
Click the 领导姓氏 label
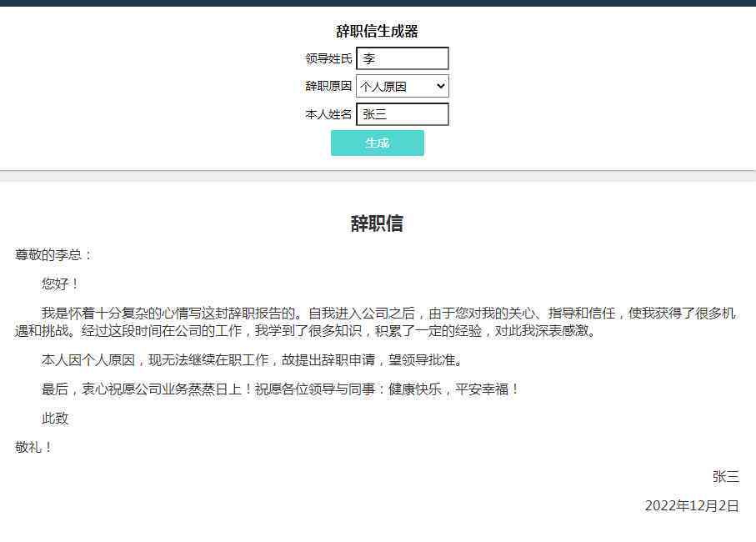pyautogui.click(x=328, y=58)
